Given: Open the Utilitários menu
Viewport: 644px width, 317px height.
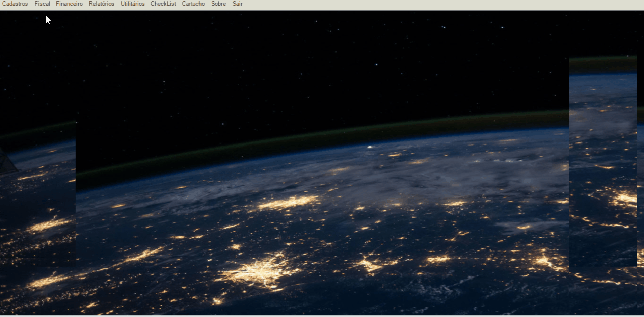Looking at the screenshot, I should [133, 4].
